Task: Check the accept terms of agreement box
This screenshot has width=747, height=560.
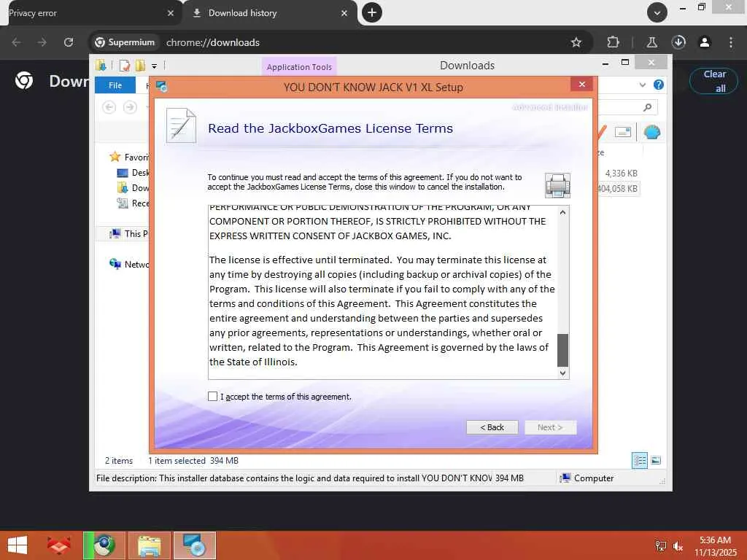Action: tap(212, 396)
